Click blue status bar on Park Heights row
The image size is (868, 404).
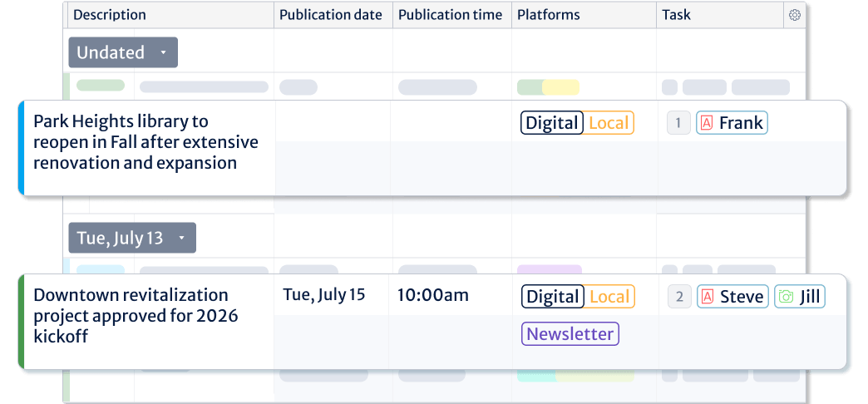pos(21,148)
